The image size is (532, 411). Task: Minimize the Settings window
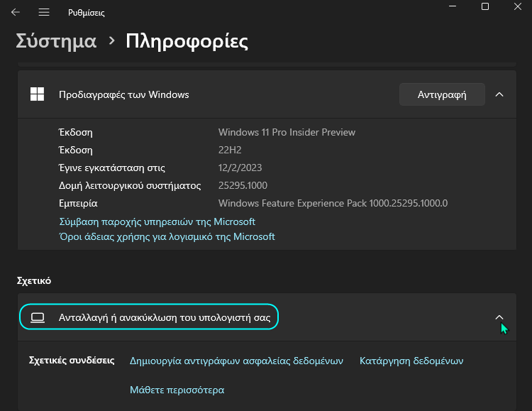click(x=453, y=6)
